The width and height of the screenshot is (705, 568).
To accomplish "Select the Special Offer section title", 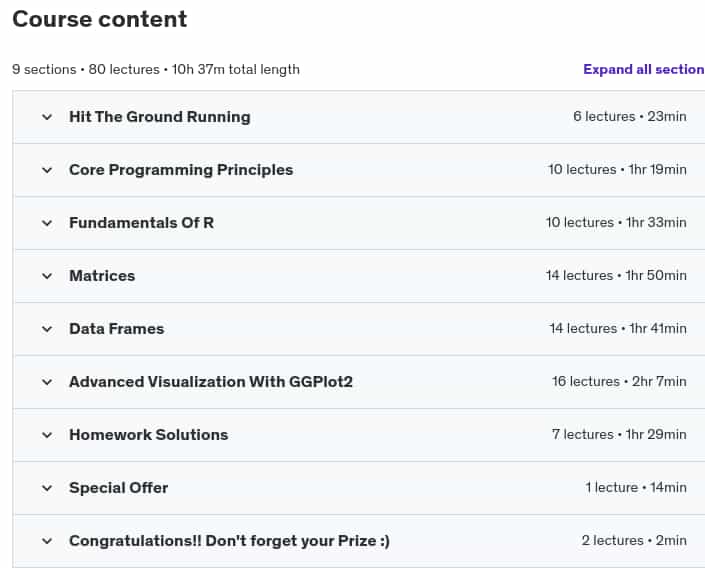I will tap(119, 488).
